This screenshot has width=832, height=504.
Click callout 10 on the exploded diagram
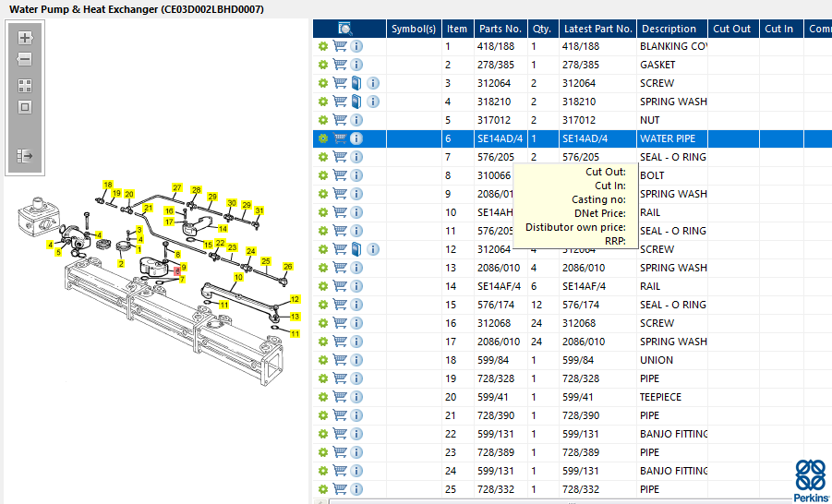(x=238, y=277)
